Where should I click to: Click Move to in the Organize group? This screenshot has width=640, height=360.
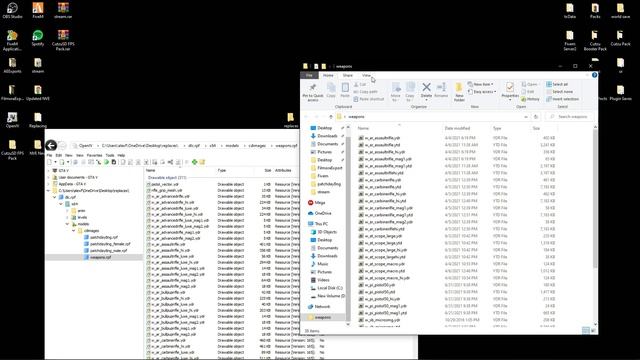click(x=396, y=92)
